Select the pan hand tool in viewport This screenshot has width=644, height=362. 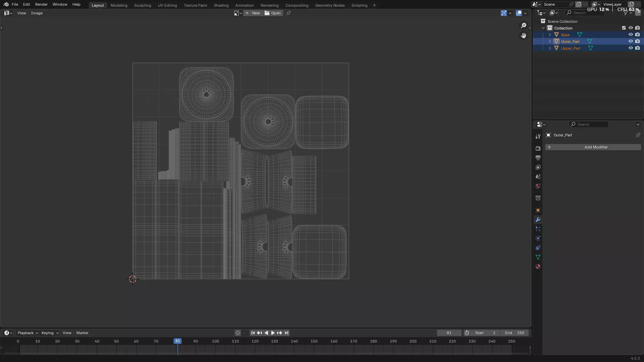point(524,36)
